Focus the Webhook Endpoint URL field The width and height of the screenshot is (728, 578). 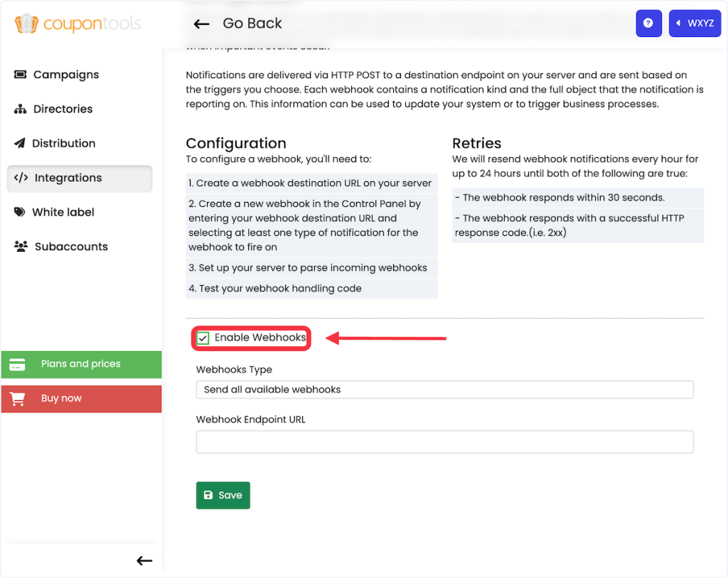tap(444, 441)
